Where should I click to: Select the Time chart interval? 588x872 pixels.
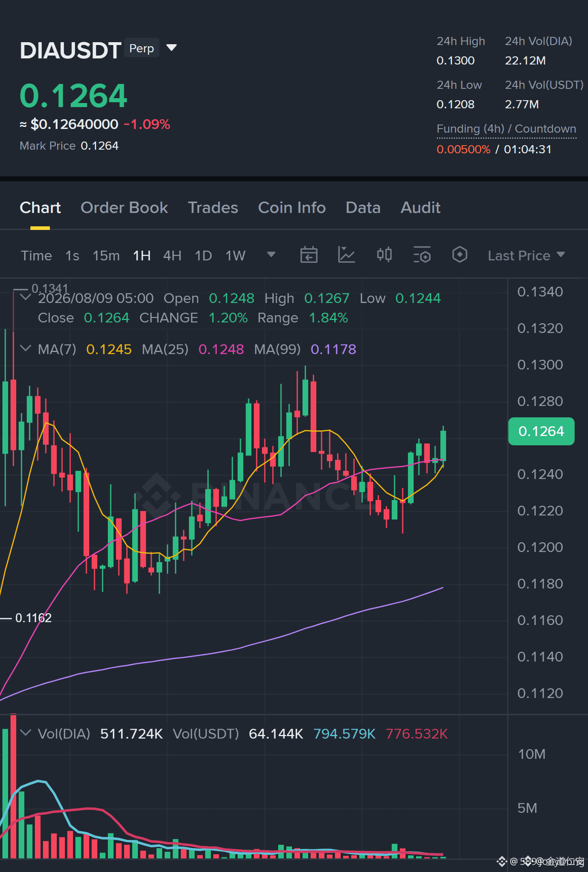(x=36, y=256)
